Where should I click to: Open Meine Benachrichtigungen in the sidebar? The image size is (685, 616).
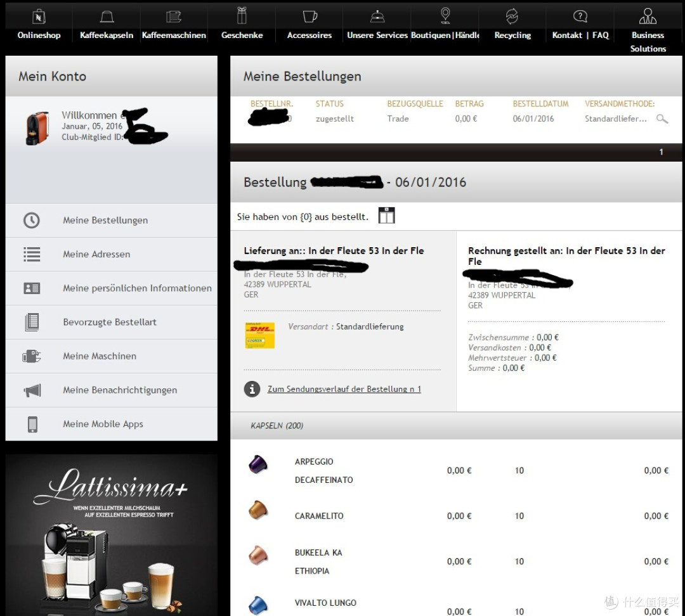click(112, 390)
